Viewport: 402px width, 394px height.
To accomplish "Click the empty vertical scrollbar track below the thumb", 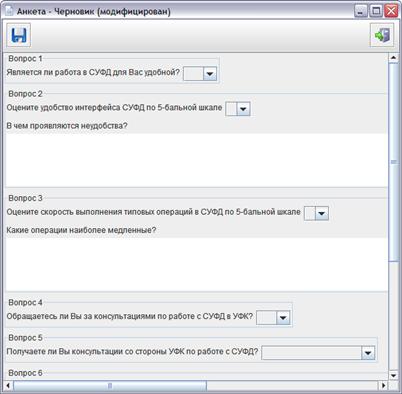I will (393, 316).
